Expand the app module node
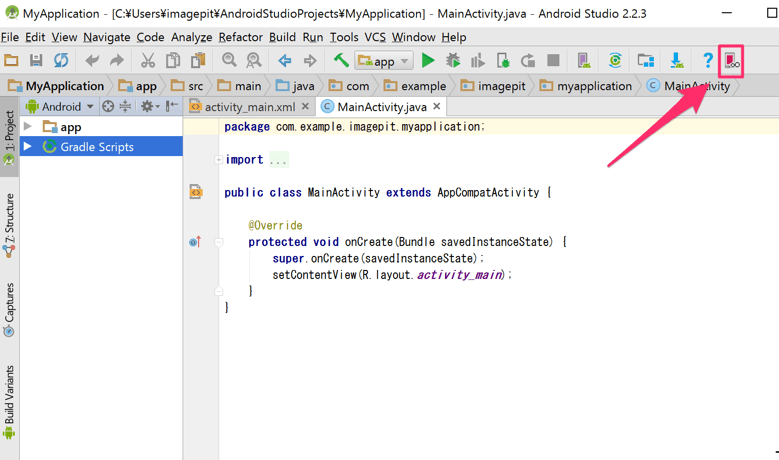Screen dimensions: 779x460 coord(28,127)
